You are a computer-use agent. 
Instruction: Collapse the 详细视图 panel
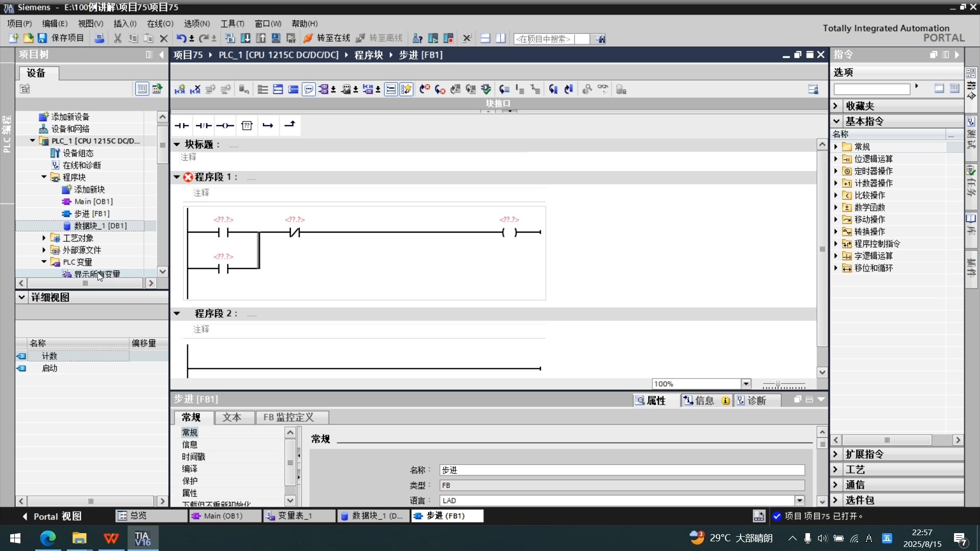[x=21, y=297]
